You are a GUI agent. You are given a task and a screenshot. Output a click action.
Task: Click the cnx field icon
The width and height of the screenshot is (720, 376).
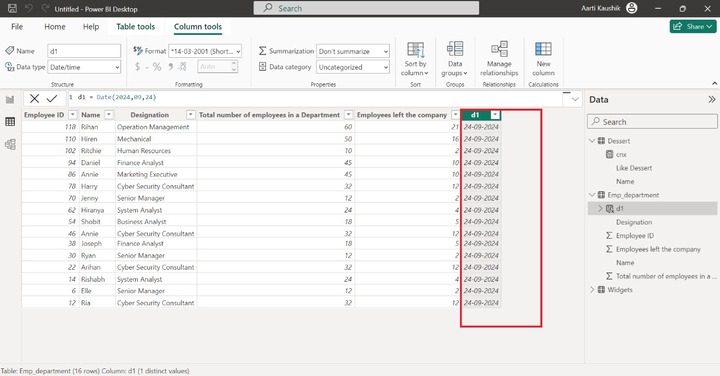coord(609,154)
